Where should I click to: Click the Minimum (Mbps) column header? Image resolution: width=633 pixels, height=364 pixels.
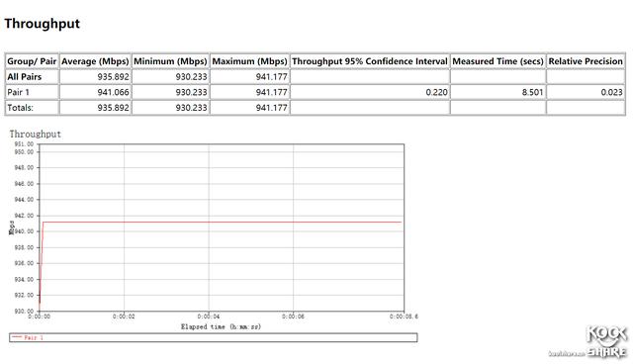coord(170,61)
